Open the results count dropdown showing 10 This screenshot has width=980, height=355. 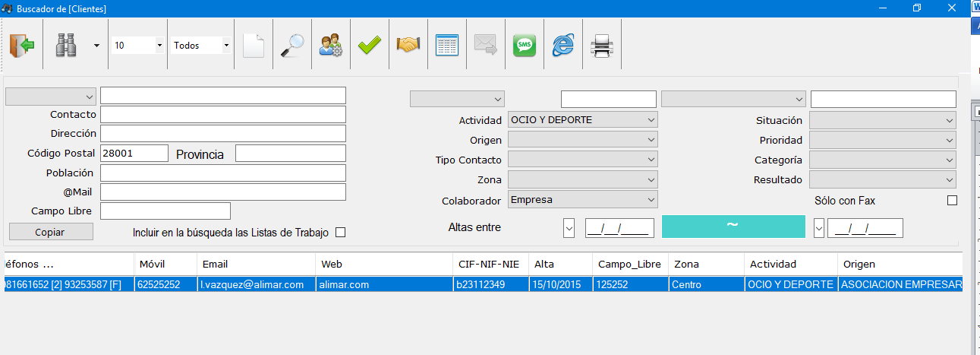click(159, 46)
